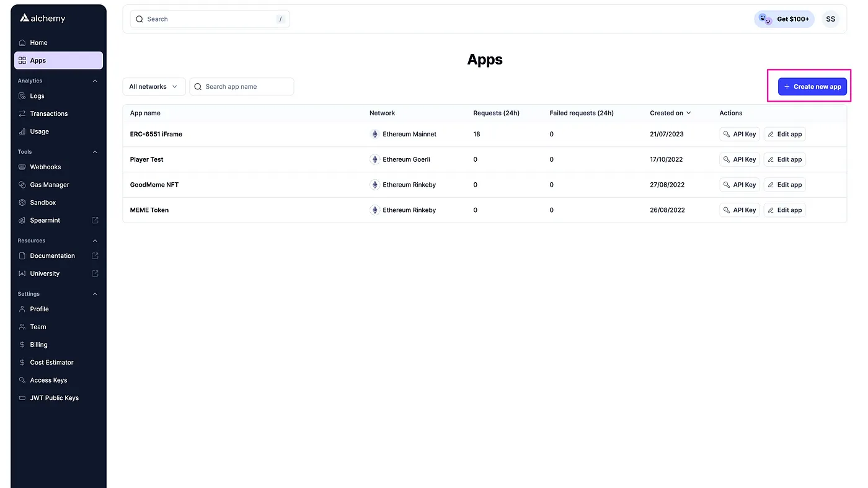Click the Team people icon
The width and height of the screenshot is (868, 488).
pyautogui.click(x=22, y=327)
